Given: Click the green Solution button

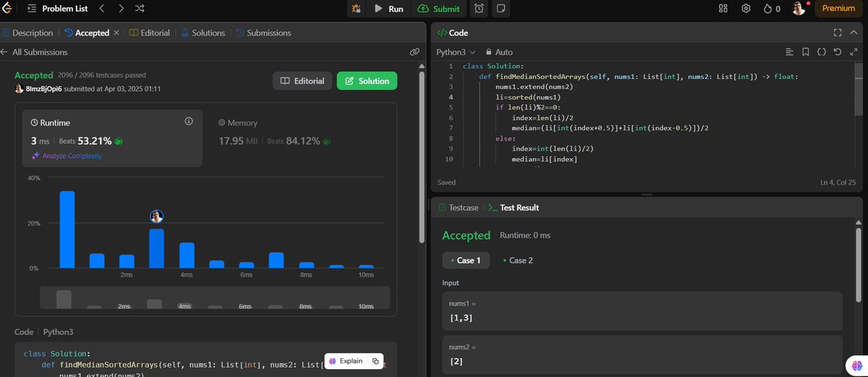Looking at the screenshot, I should pos(367,80).
